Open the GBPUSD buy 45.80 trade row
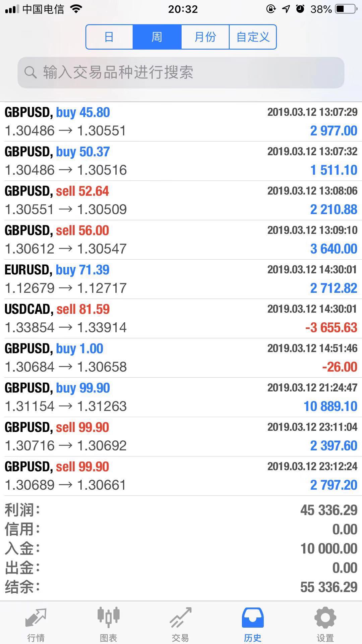Screen dimensions: 362x644 click(181, 121)
